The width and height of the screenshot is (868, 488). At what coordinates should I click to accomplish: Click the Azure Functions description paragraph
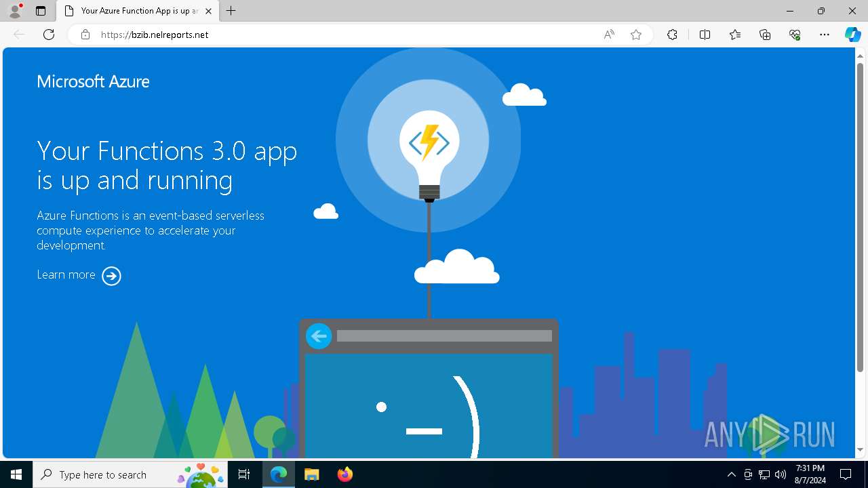(x=151, y=230)
